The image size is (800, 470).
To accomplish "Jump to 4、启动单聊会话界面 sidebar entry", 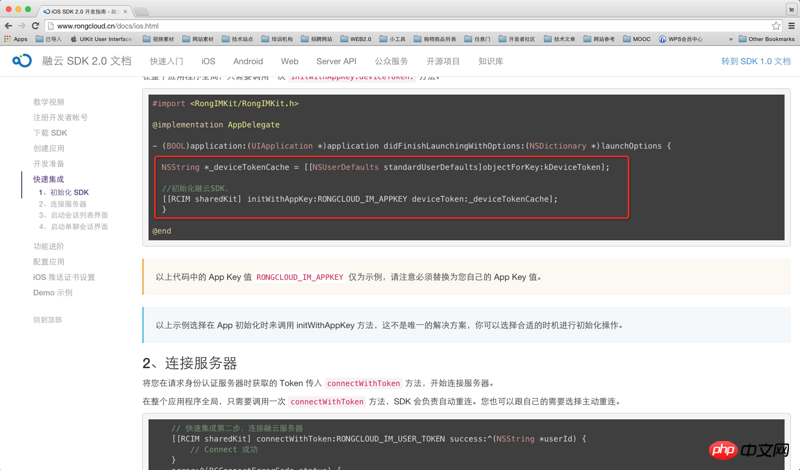I will click(x=73, y=227).
